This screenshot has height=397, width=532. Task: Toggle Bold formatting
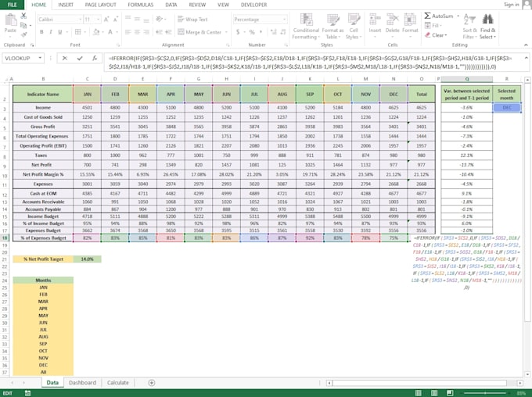point(41,32)
